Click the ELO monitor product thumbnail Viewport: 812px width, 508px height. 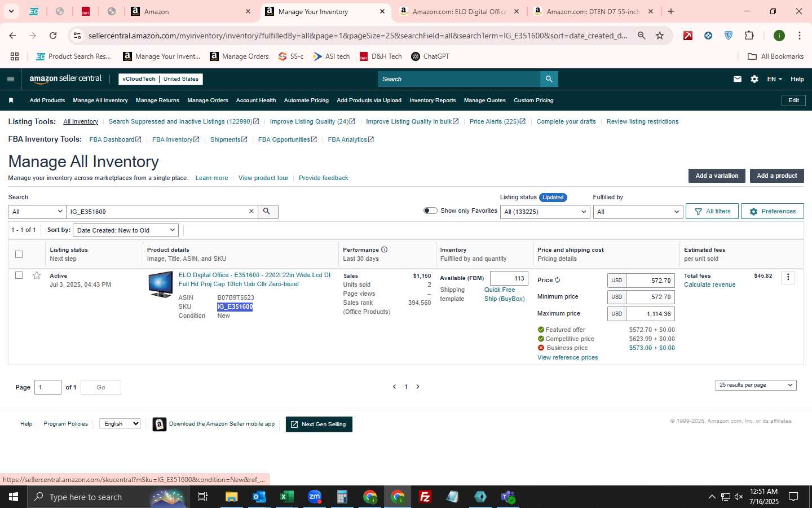[x=161, y=284]
